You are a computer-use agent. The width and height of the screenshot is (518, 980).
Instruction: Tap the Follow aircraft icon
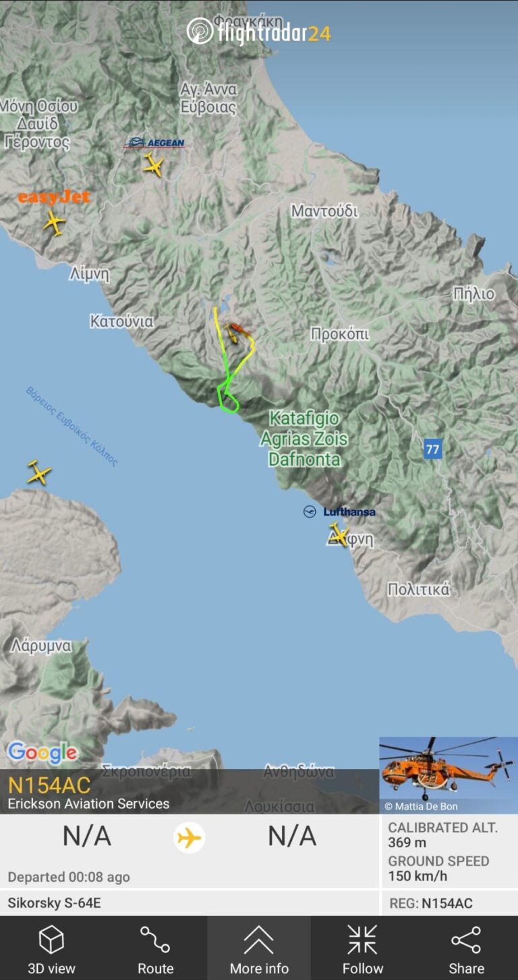(363, 950)
